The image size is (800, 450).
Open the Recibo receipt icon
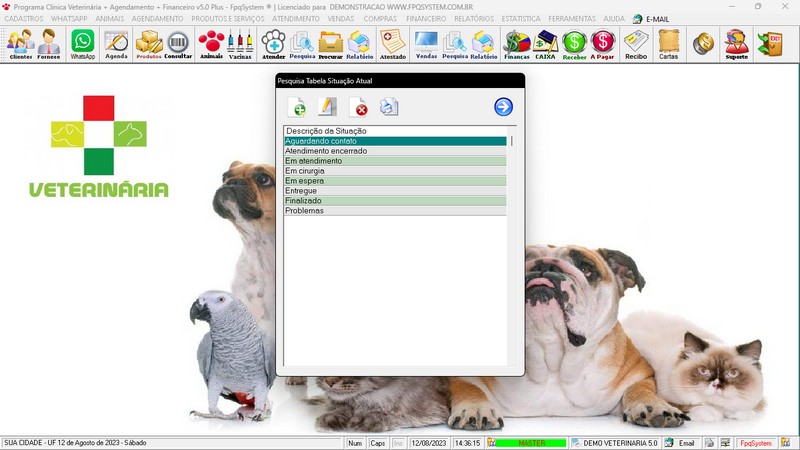[x=636, y=44]
